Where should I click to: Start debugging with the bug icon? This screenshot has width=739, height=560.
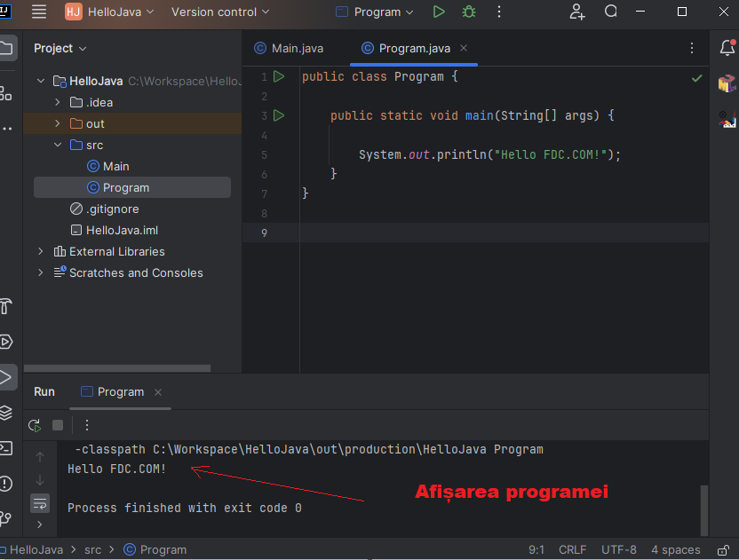click(x=468, y=12)
